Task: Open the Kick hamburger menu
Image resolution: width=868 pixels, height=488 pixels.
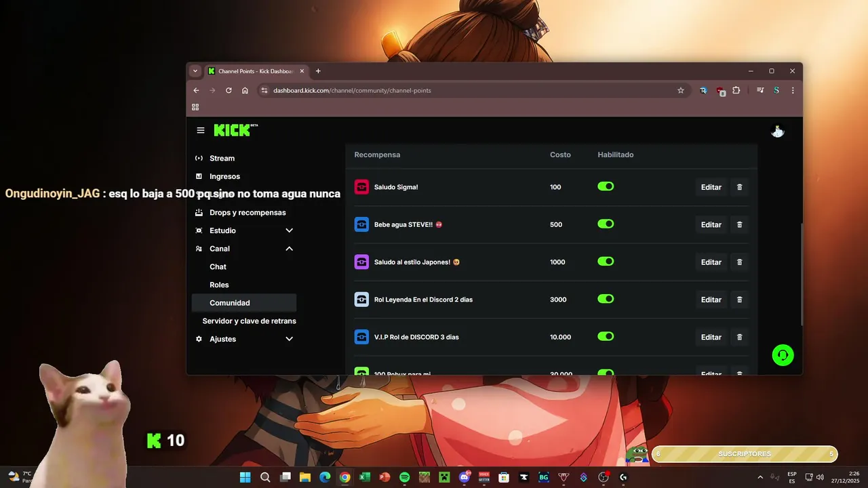Action: (x=201, y=130)
